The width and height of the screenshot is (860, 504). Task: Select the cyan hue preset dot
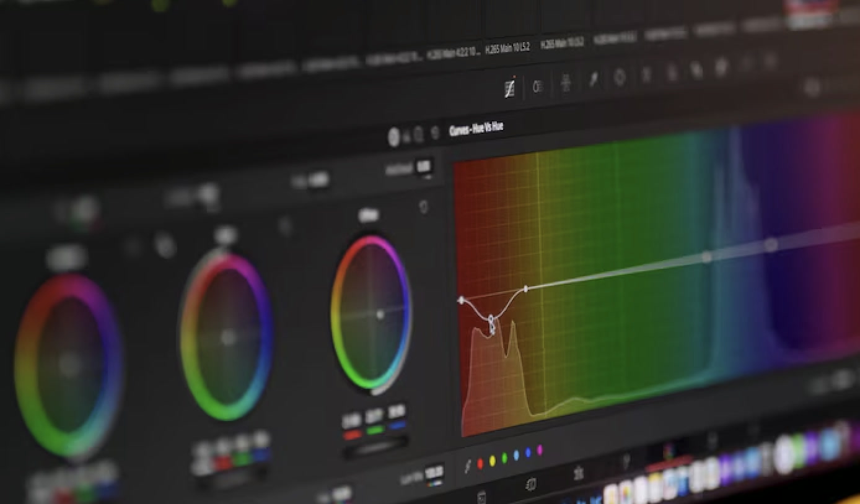516,455
